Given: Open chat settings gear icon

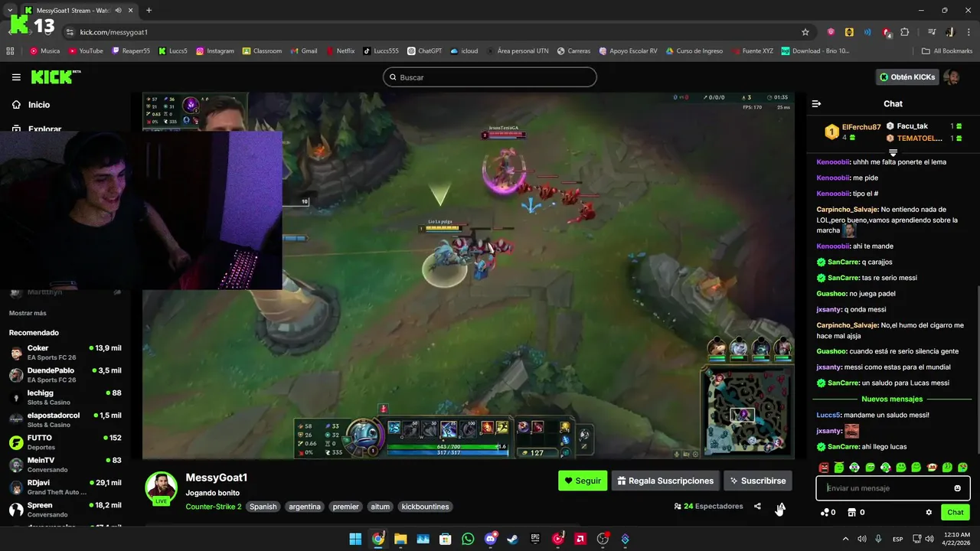Looking at the screenshot, I should pos(929,512).
